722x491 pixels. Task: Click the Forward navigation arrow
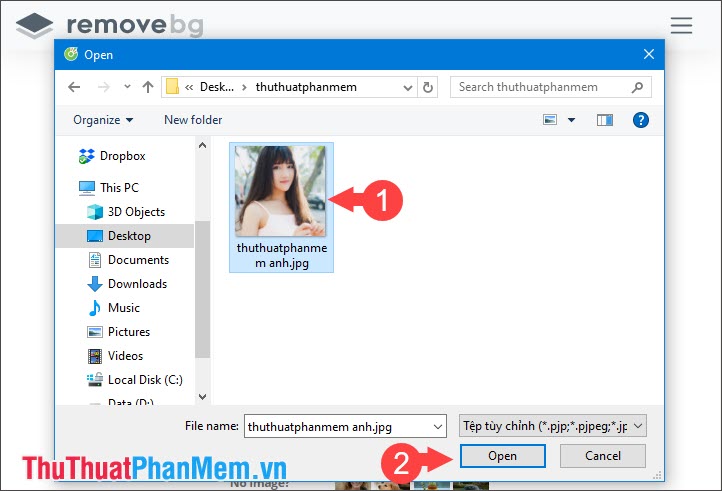click(104, 87)
